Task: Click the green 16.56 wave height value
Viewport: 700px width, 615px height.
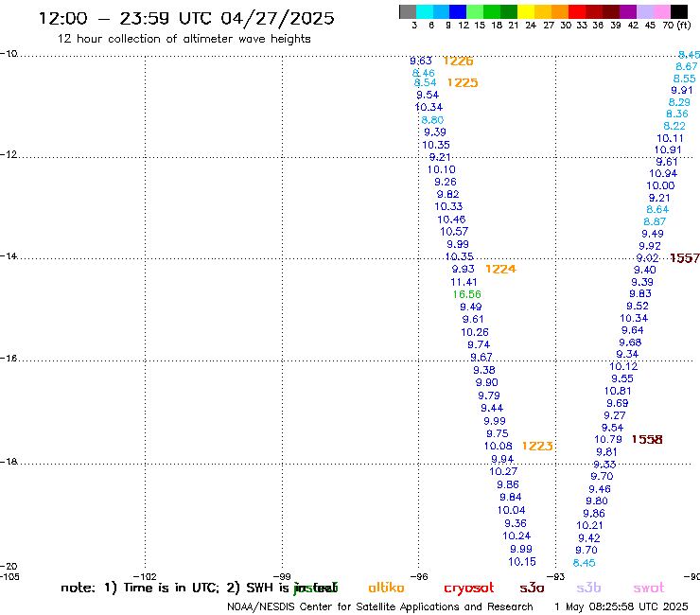Action: pos(466,294)
